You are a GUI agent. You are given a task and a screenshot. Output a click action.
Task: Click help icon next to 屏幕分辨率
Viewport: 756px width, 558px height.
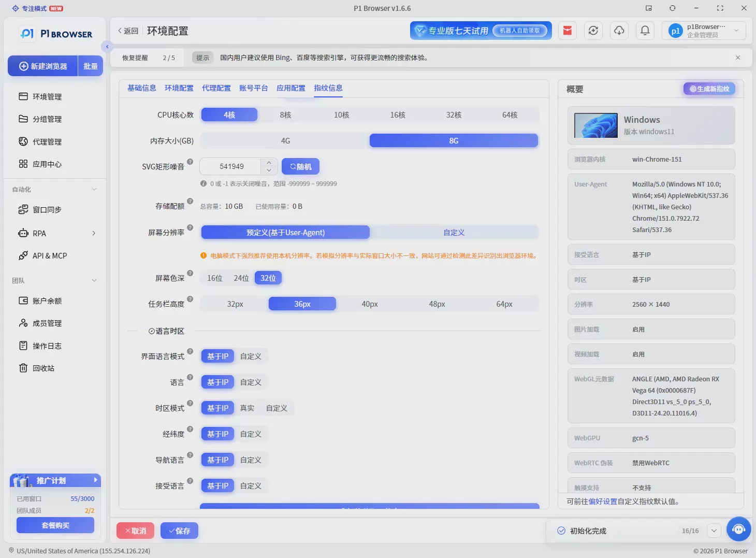click(190, 227)
